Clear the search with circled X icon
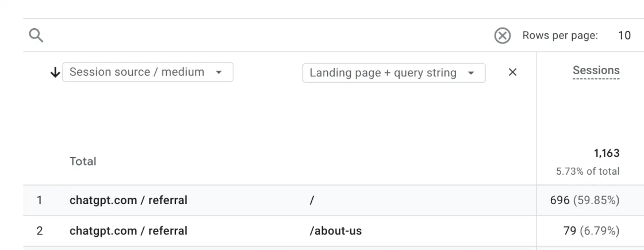 click(x=503, y=36)
